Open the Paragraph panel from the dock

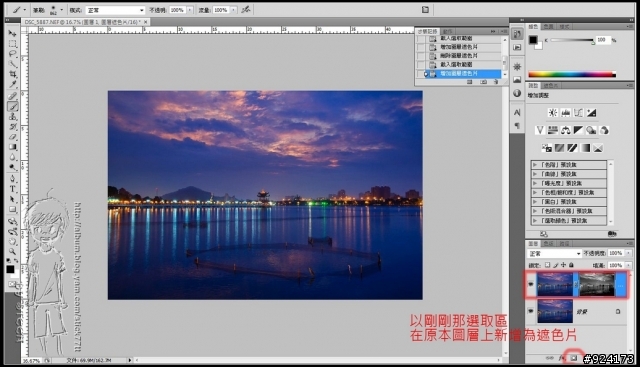517,125
